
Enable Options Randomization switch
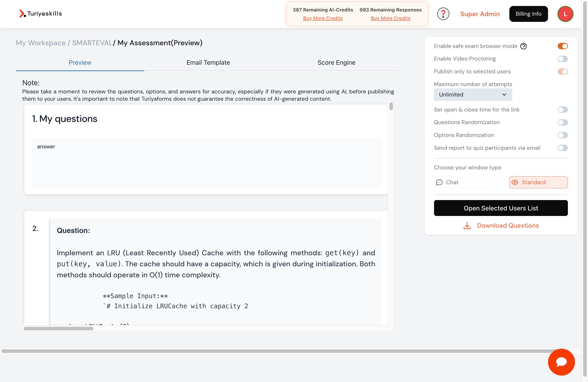point(562,135)
